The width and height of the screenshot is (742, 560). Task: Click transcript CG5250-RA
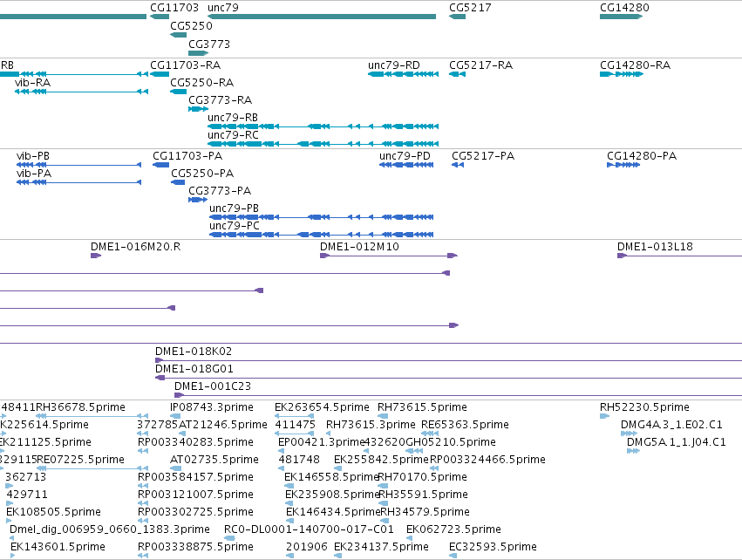point(179,92)
